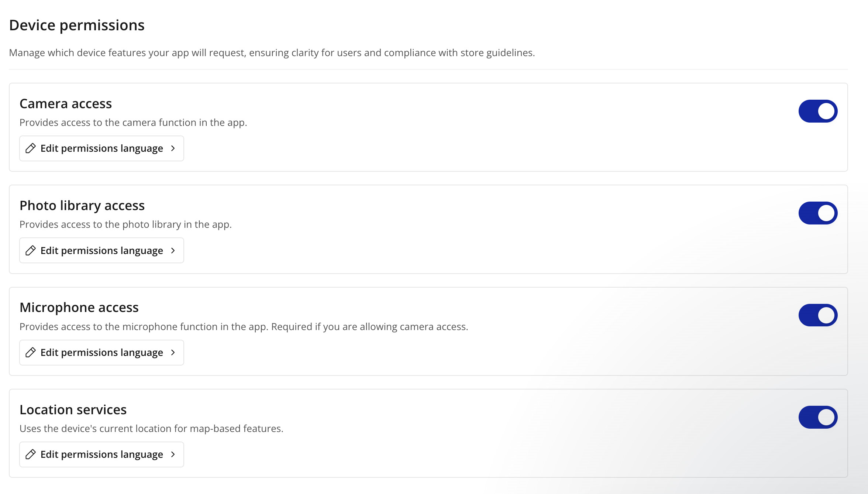The image size is (868, 494).
Task: Edit permissions language for Microphone access
Action: click(x=101, y=353)
